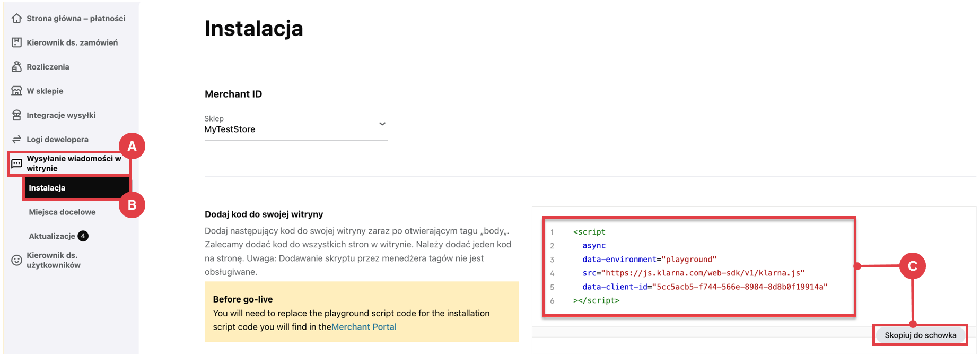Follow the Merchant Portal link
980x354 pixels.
(364, 327)
